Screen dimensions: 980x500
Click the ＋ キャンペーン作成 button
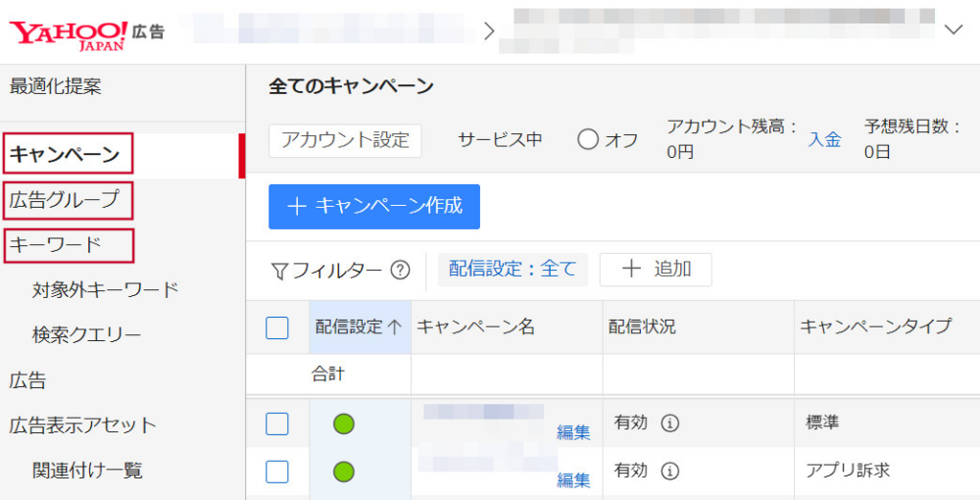click(374, 207)
